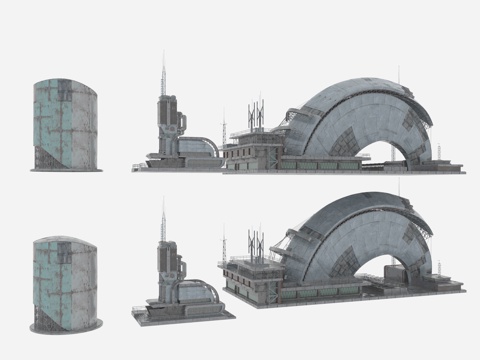480x360 pixels.
Task: Click the spire of the lower standalone tower
Action: [163, 219]
